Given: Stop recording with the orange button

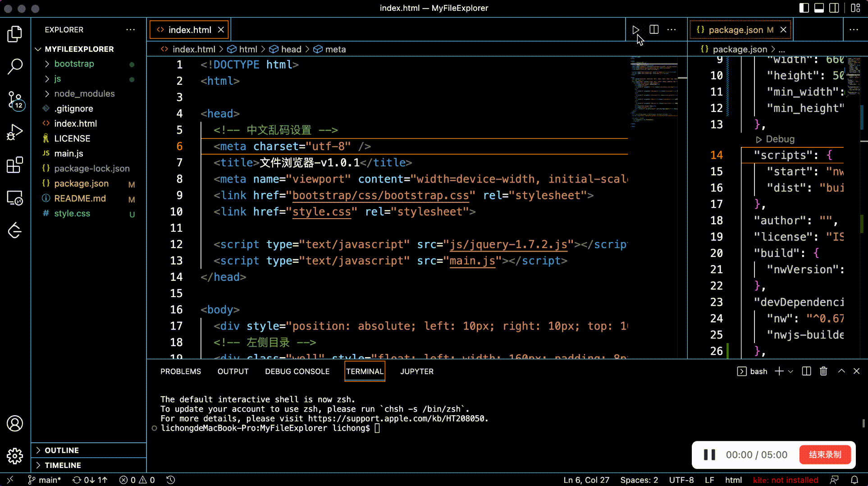Looking at the screenshot, I should click(825, 454).
